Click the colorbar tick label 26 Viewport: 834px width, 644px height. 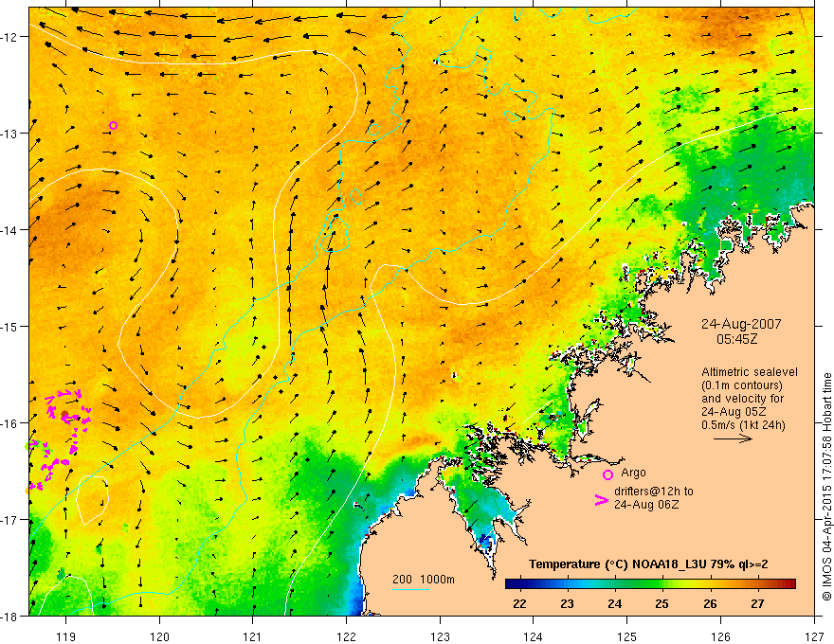[x=710, y=603]
